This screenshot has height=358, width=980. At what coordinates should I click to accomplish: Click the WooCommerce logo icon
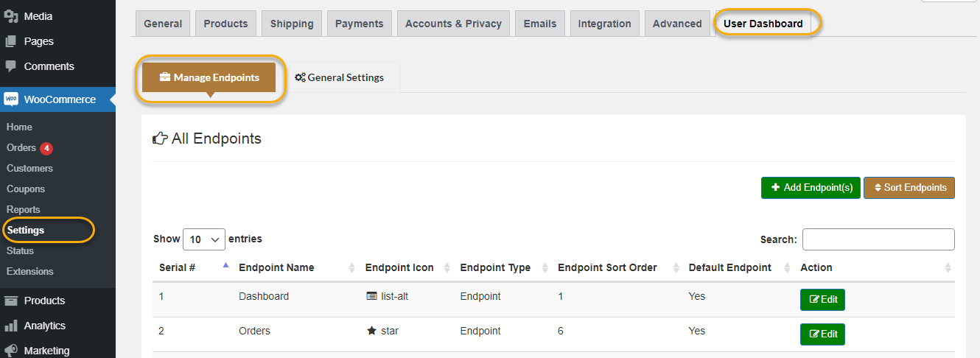pyautogui.click(x=11, y=99)
